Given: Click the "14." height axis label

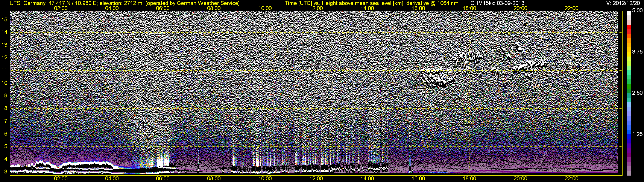Looking at the screenshot, I should pyautogui.click(x=5, y=32).
